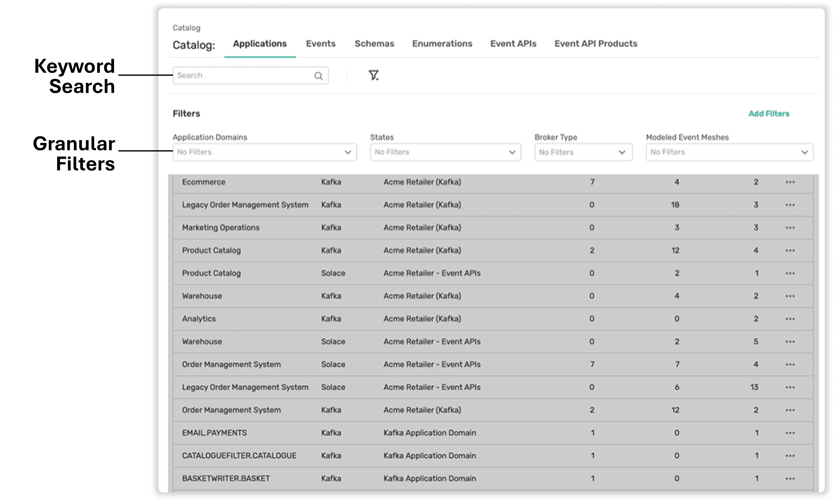839x504 pixels.
Task: Open more options for Legacy Order Management System Kafka row
Action: click(790, 205)
